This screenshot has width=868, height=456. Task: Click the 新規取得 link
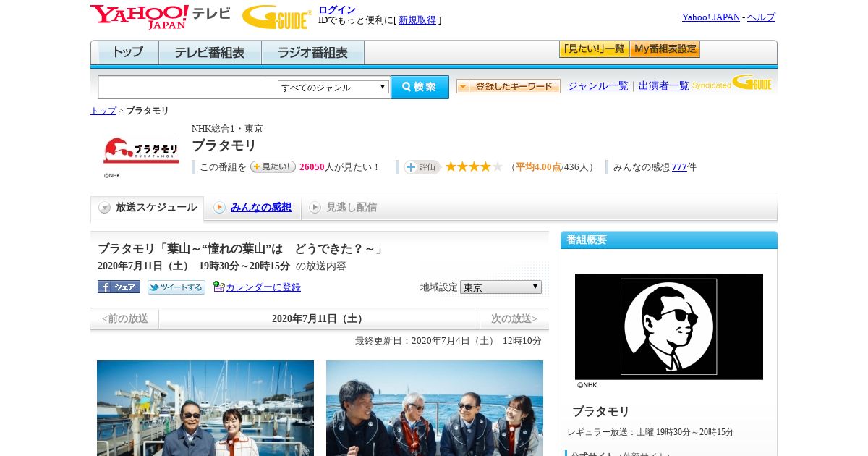pos(417,20)
